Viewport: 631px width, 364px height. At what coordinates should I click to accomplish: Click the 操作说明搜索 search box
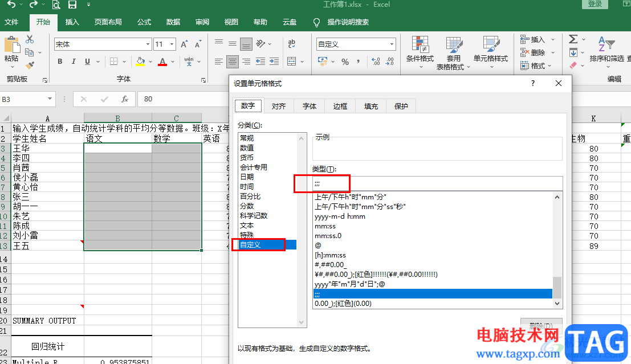(348, 22)
